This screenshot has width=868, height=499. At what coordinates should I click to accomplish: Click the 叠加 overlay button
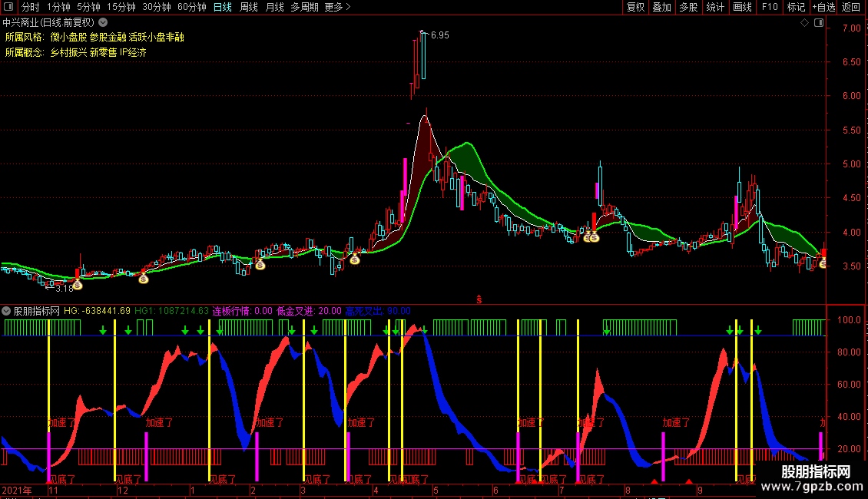coord(661,8)
